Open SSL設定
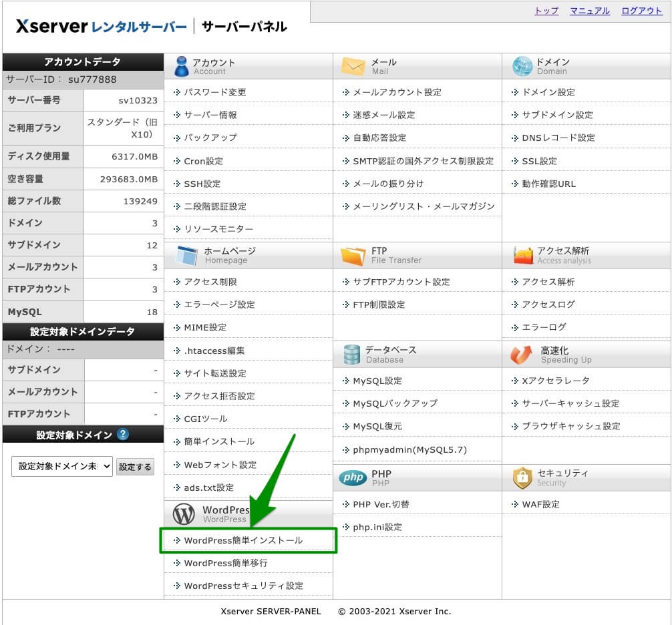This screenshot has width=672, height=625. [x=540, y=162]
